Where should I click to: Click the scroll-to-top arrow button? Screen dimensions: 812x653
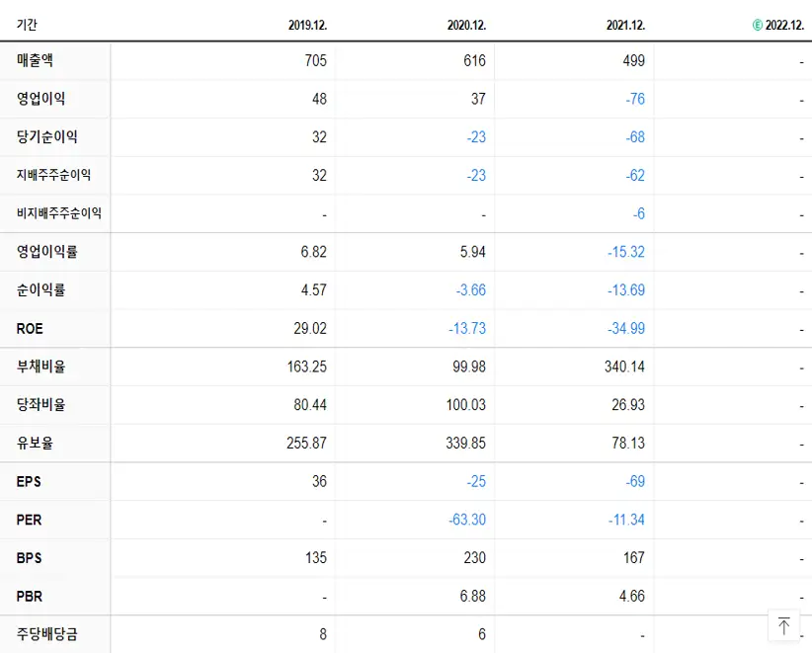click(783, 625)
